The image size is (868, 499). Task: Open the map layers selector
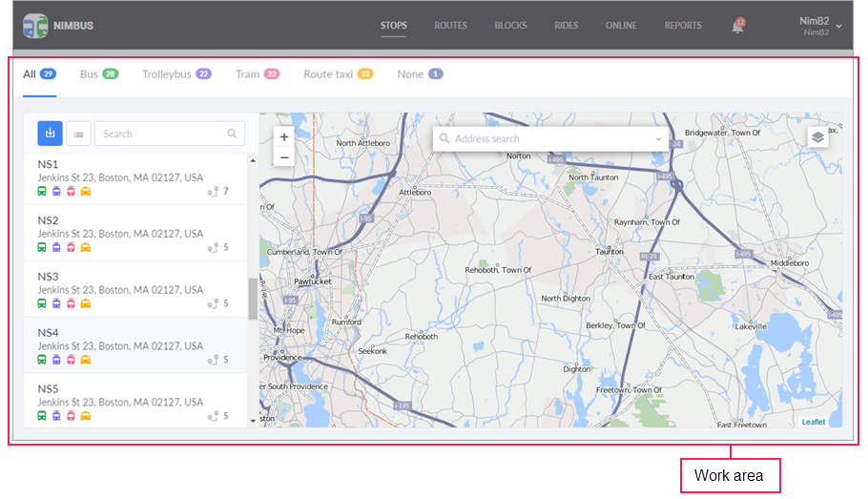[x=817, y=137]
